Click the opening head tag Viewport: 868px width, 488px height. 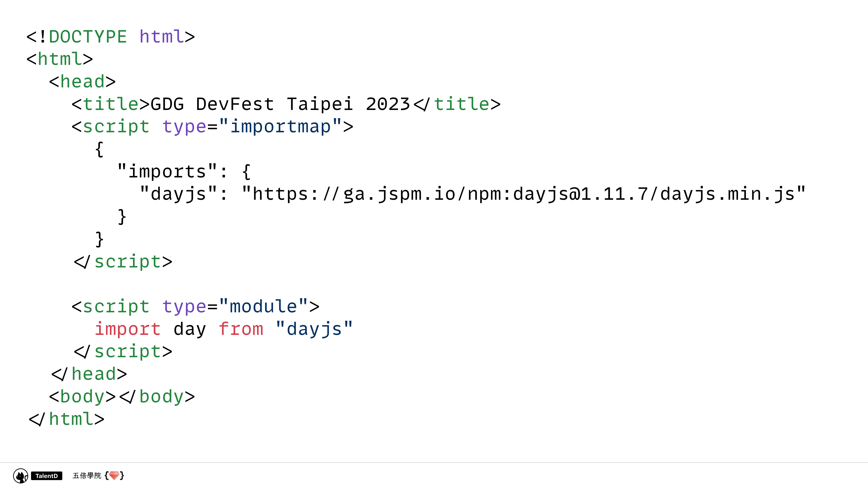pos(82,82)
